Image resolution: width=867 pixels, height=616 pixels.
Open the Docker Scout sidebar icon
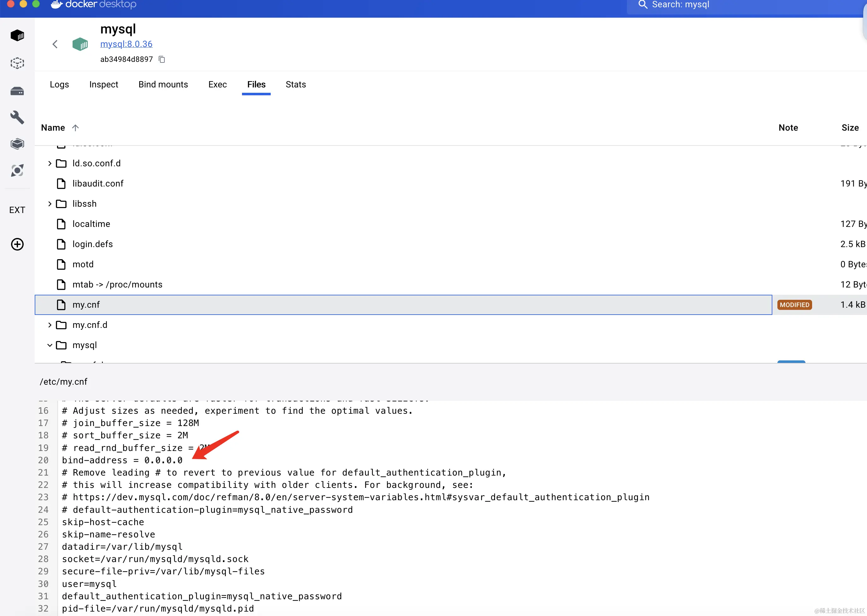pos(17,170)
